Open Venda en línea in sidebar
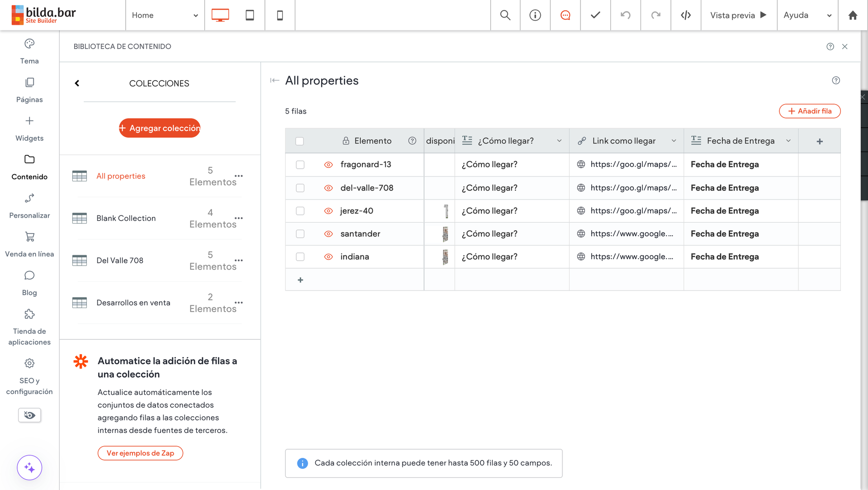Viewport: 868px width, 490px height. 29,245
